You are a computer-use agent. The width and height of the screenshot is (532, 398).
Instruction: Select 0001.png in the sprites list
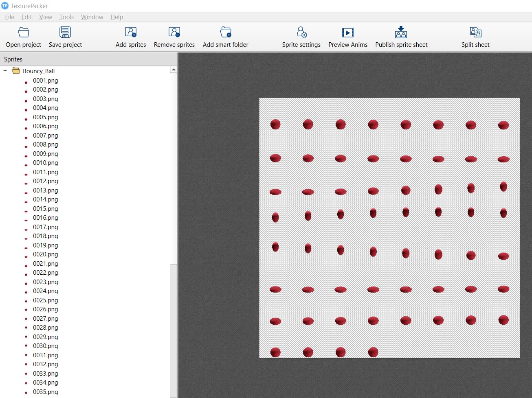pyautogui.click(x=45, y=81)
